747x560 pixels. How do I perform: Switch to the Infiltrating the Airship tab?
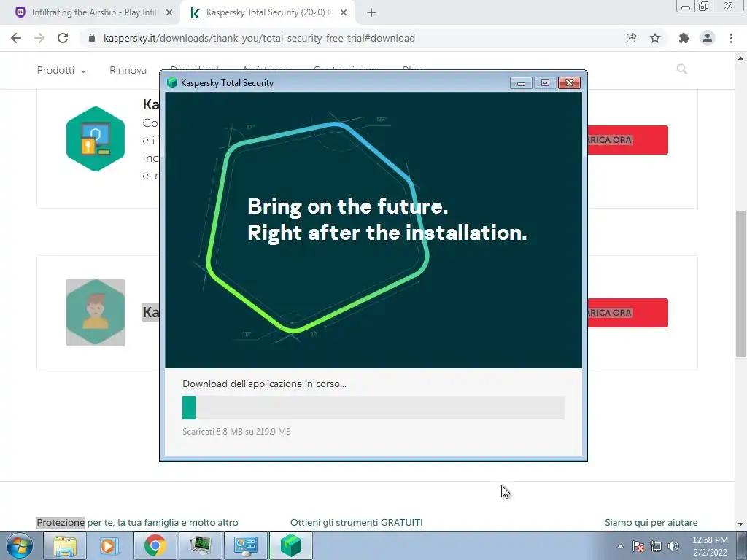coord(94,12)
